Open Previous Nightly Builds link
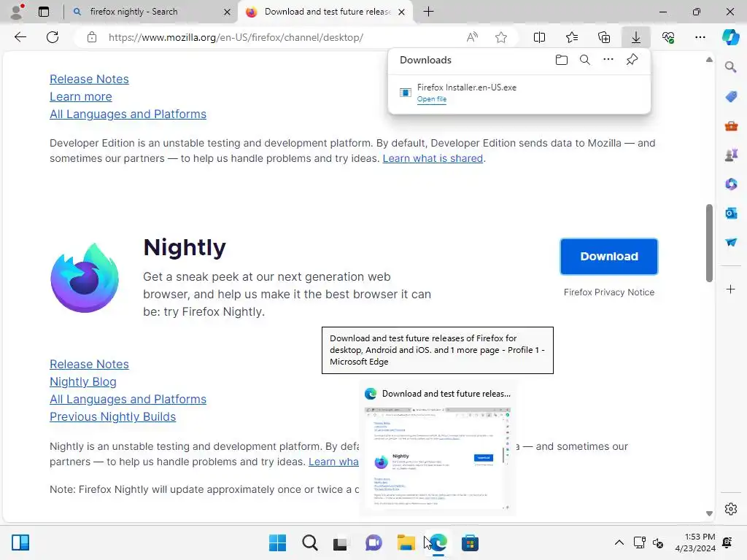Image resolution: width=747 pixels, height=560 pixels. click(x=112, y=416)
